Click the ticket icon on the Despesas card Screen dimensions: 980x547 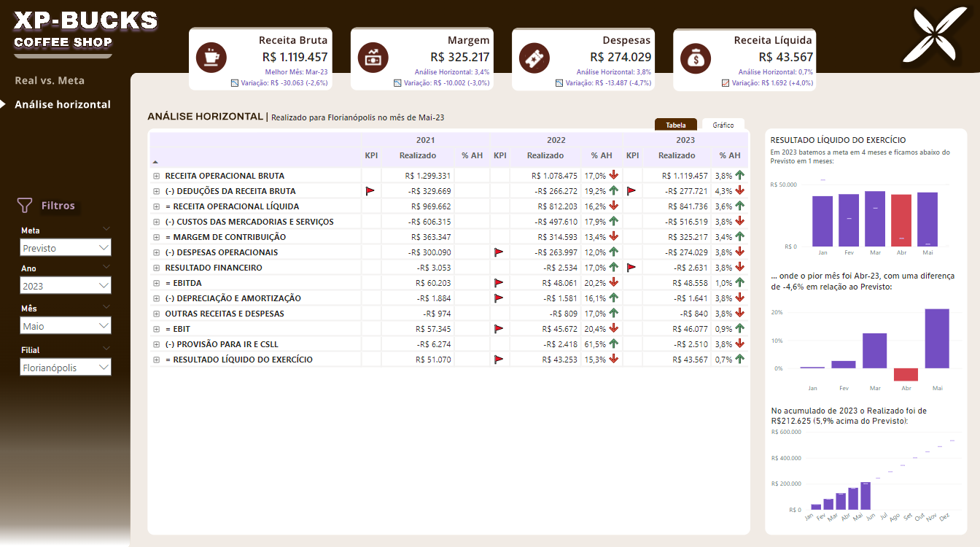point(534,58)
